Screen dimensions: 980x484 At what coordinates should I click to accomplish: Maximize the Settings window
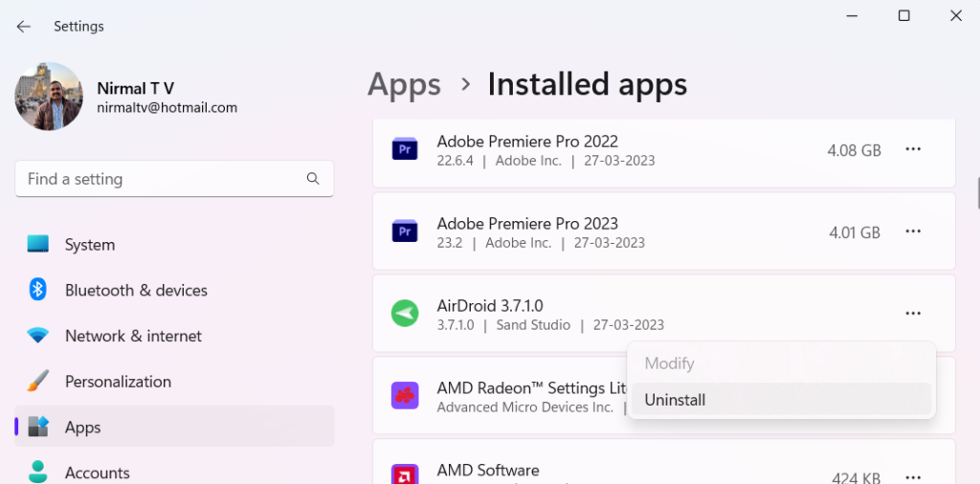click(x=903, y=15)
